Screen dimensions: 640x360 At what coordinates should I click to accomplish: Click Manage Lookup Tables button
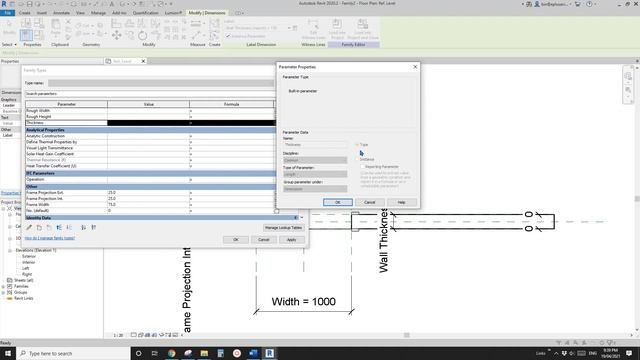click(x=283, y=228)
